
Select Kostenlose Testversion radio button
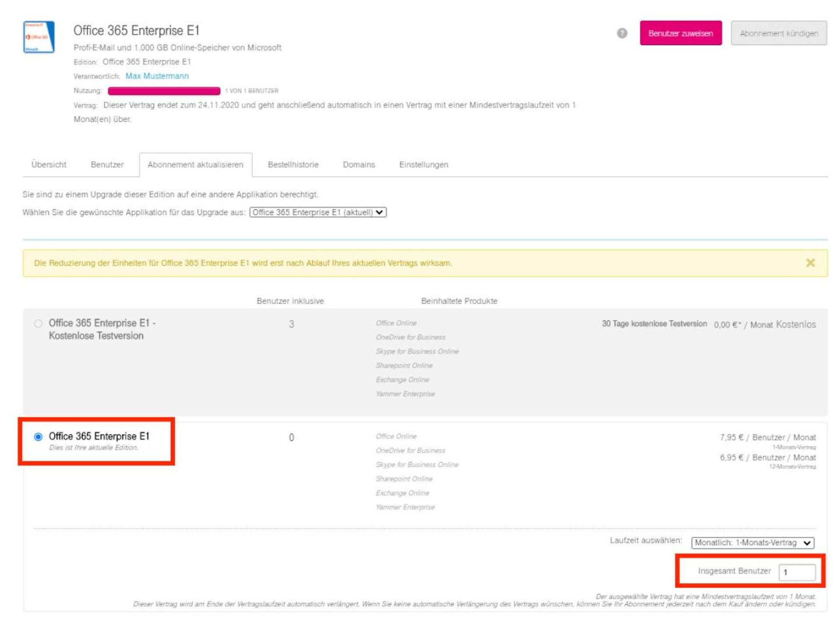point(38,323)
